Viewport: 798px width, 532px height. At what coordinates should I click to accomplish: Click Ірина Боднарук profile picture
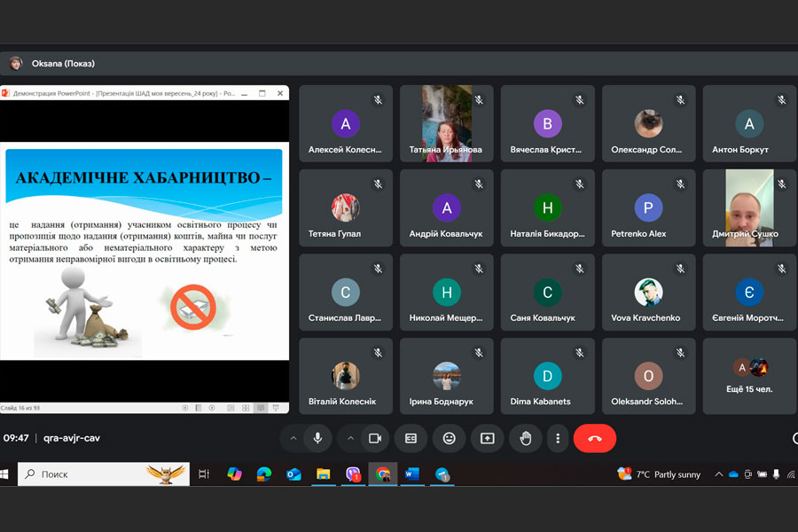(446, 376)
